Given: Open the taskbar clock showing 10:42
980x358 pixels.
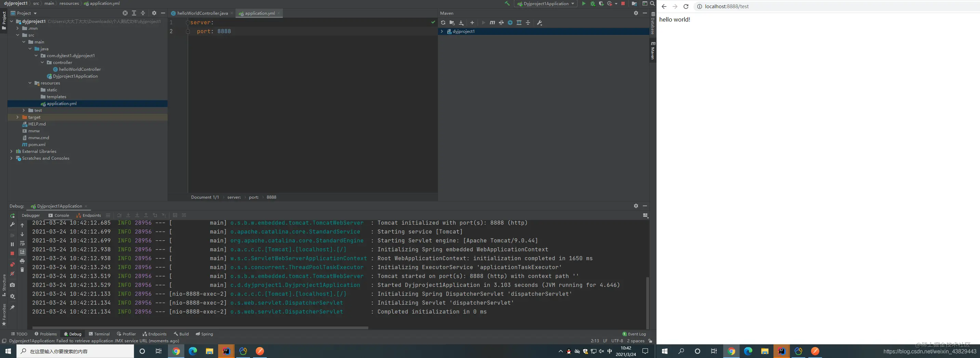Looking at the screenshot, I should pyautogui.click(x=626, y=351).
